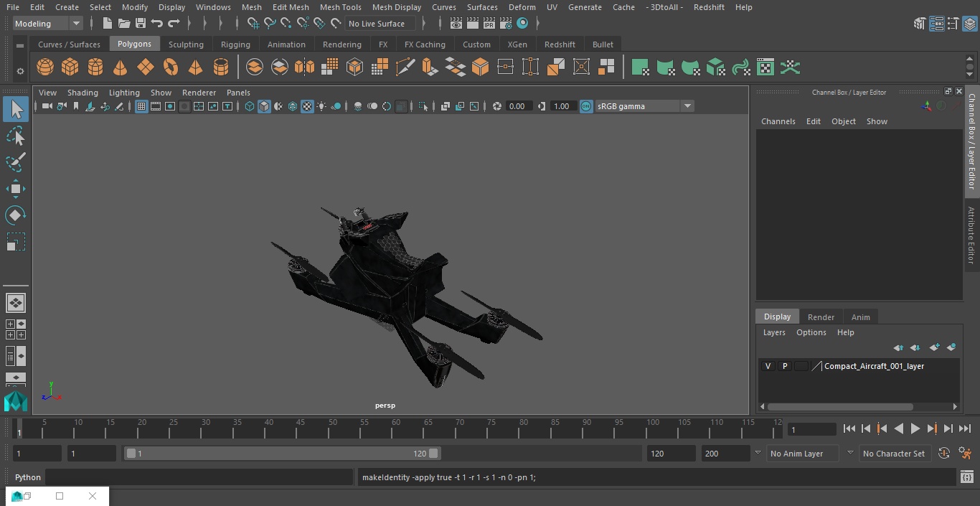The width and height of the screenshot is (980, 506).
Task: Open viewport Shading menu
Action: (x=83, y=93)
